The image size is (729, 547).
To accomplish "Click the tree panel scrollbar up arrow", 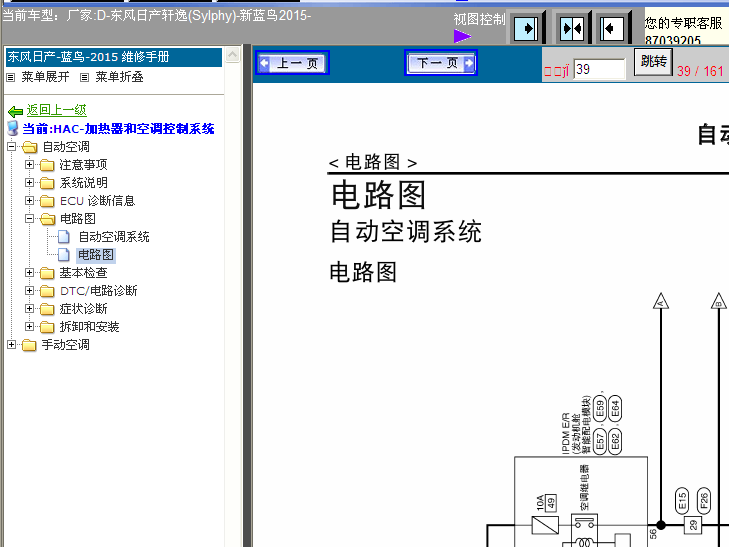I will pyautogui.click(x=232, y=55).
